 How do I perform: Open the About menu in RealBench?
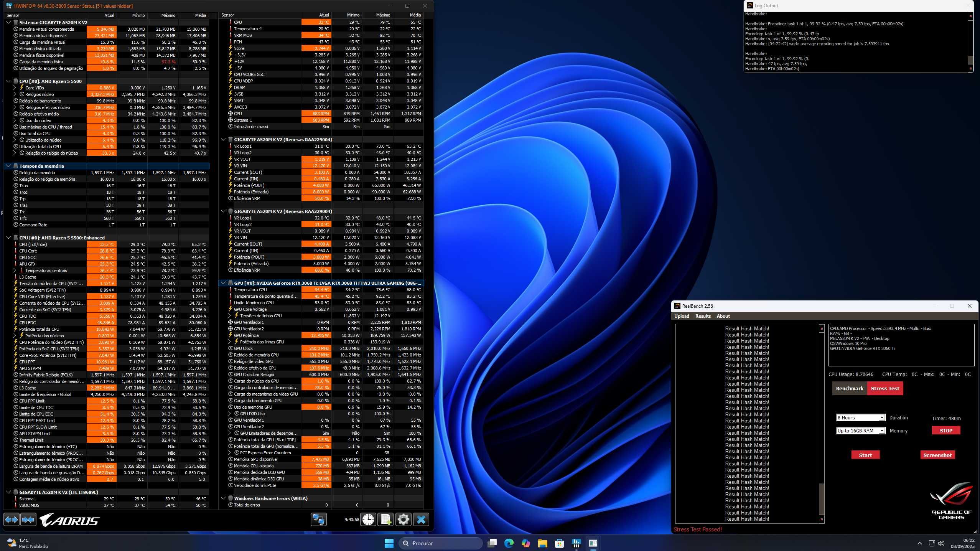[x=723, y=316]
